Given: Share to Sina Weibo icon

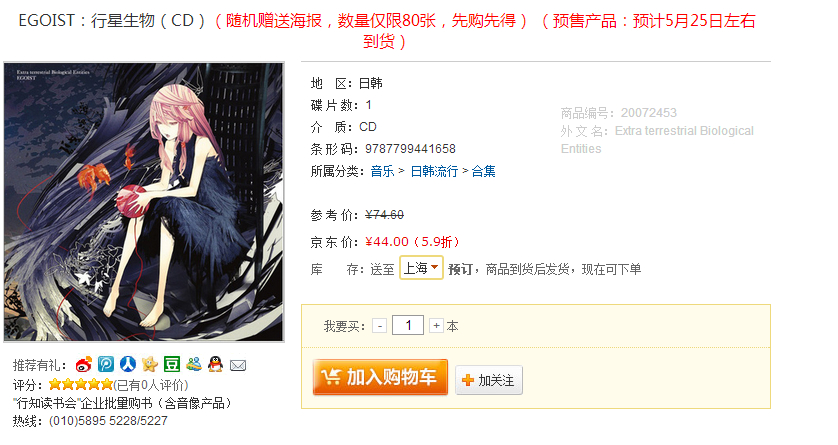Looking at the screenshot, I should point(83,365).
